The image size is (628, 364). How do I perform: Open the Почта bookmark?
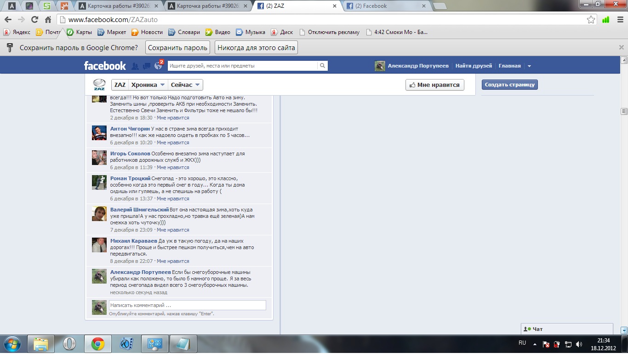[x=48, y=32]
